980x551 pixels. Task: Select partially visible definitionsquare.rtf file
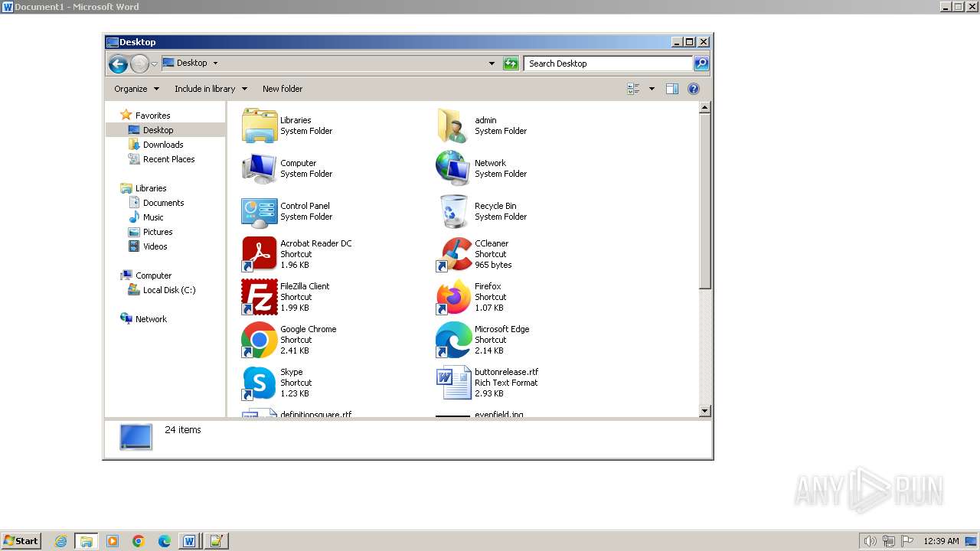[296, 413]
